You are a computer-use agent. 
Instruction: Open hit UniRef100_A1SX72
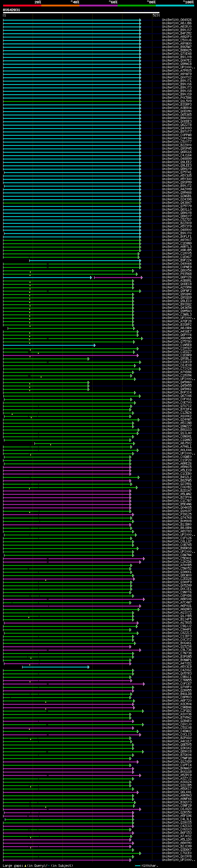177,612
